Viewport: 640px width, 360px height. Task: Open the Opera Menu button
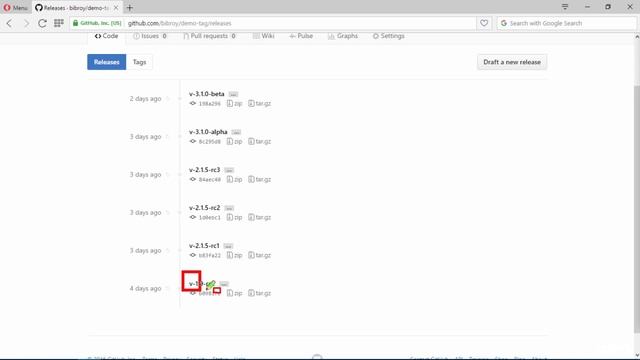pos(15,7)
